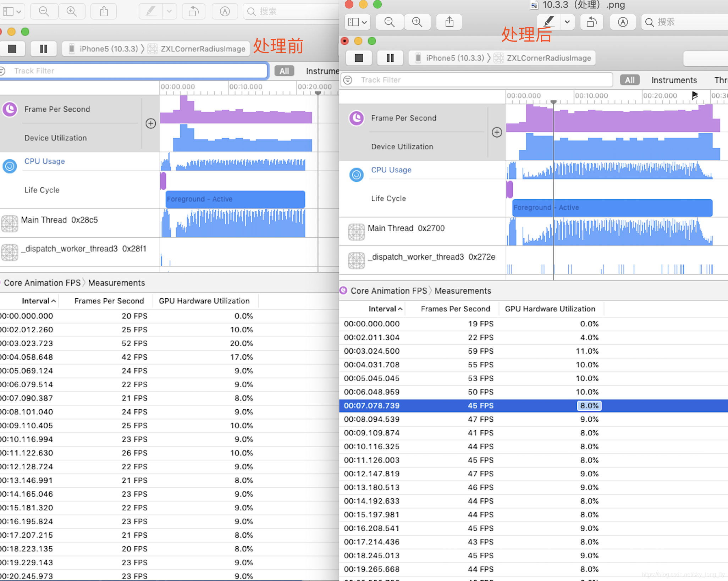Add graph to left Frame Per Second track
The image size is (728, 581).
tap(151, 123)
